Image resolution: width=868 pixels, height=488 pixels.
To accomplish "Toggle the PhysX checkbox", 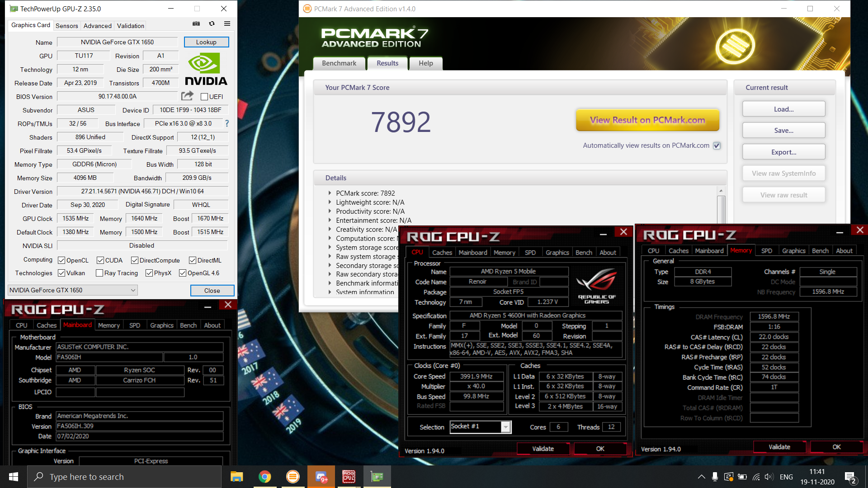I will [149, 273].
